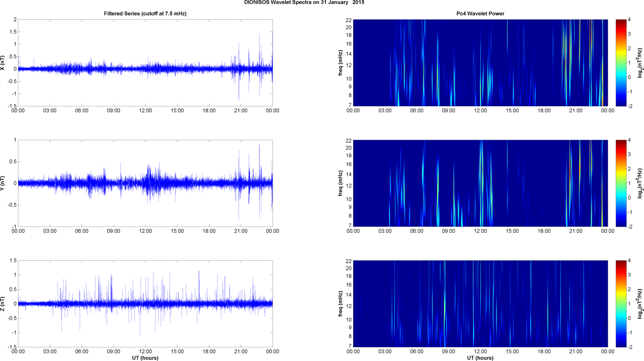The image size is (644, 361).
Task: Click inside the Z component filtered series plot
Action: pos(145,304)
